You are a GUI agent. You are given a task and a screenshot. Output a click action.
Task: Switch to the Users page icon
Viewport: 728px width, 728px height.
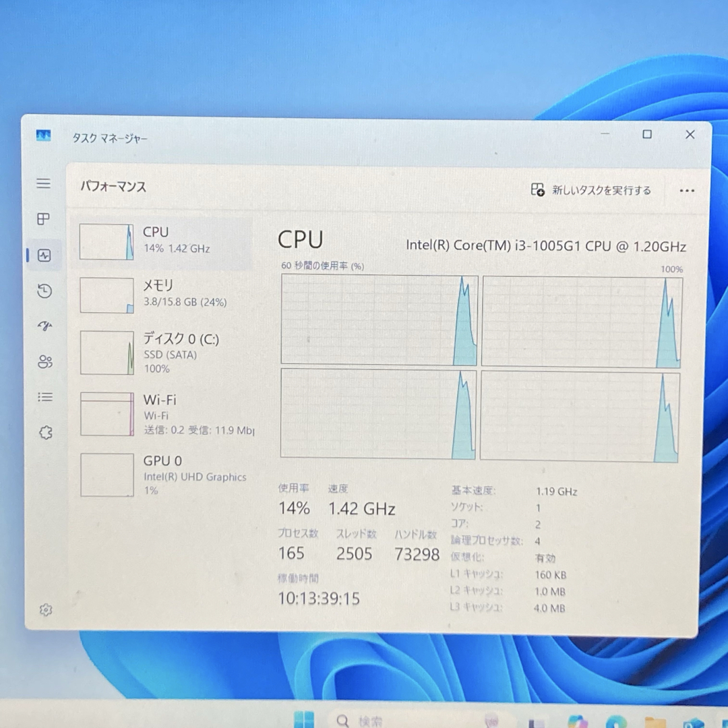[x=45, y=361]
